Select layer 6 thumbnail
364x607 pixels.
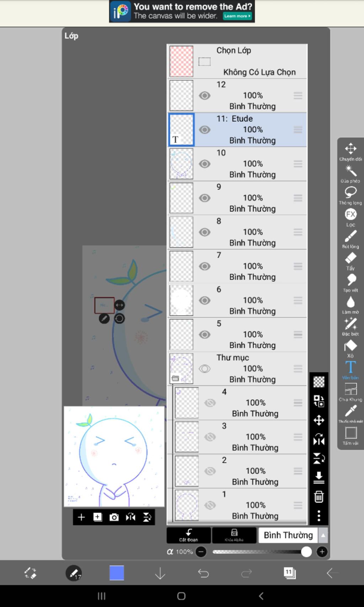pos(181,300)
